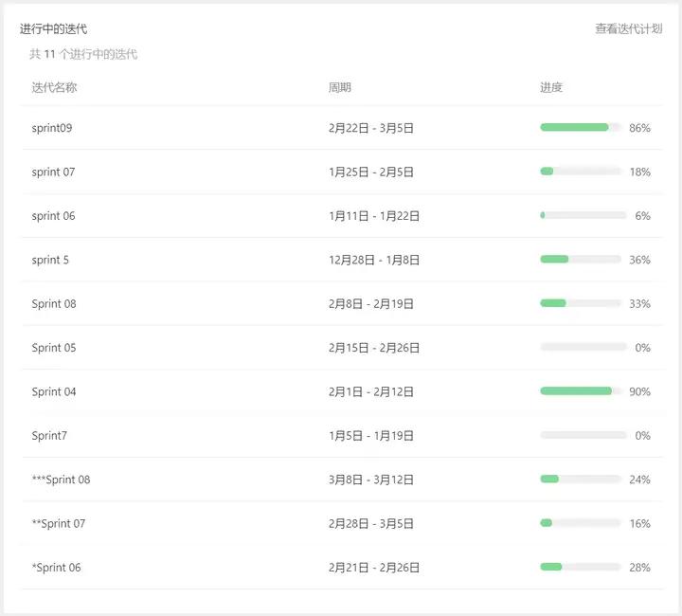Select the ***Sprint 08 iteration

coord(61,480)
